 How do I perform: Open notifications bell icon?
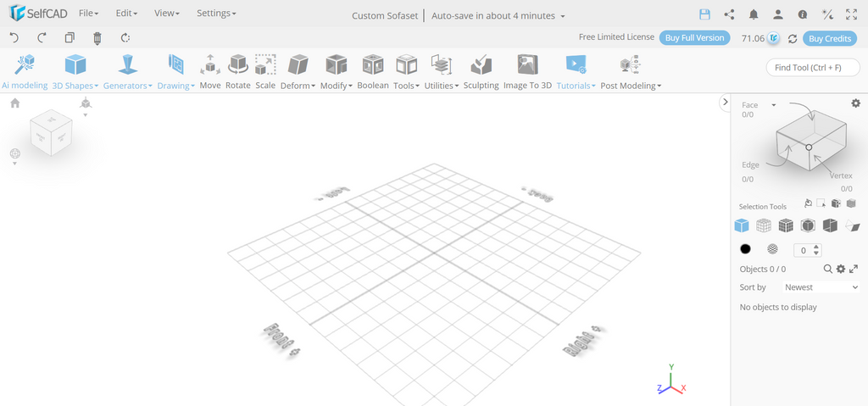(x=754, y=14)
